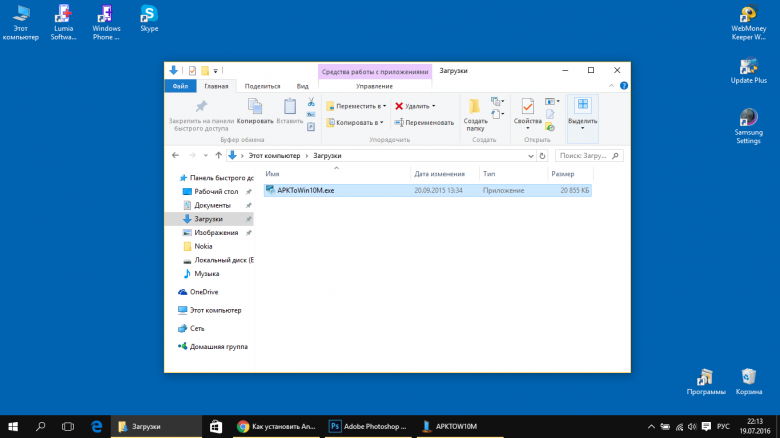Open taskbar search magnifier
Image resolution: width=780 pixels, height=438 pixels.
[41, 427]
